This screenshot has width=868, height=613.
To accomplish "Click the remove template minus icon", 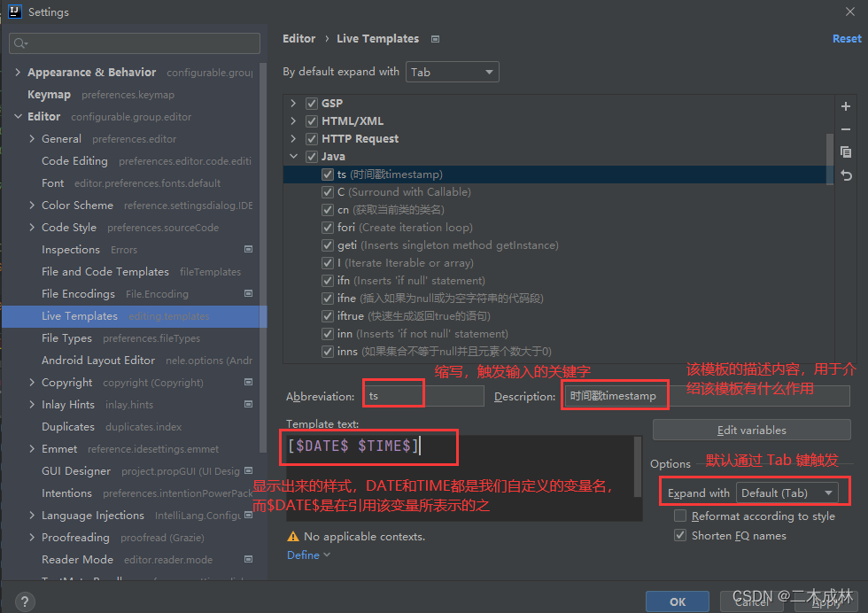I will point(846,129).
